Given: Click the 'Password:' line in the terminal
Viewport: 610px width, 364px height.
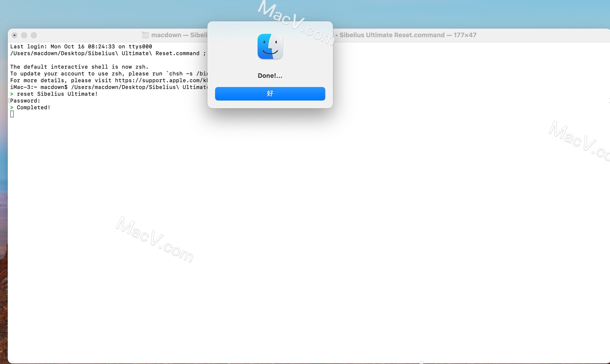Looking at the screenshot, I should (x=25, y=101).
